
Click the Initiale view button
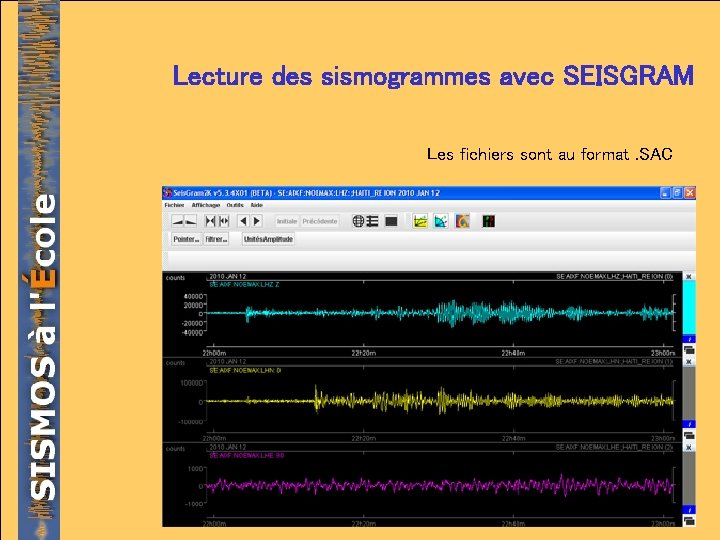point(287,221)
